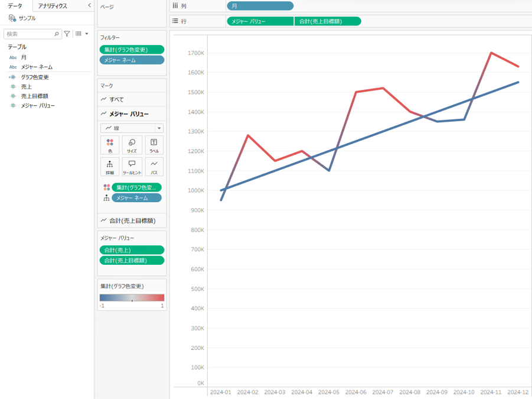Click the 詳細 (Detail) marks button
The height and width of the screenshot is (399, 532).
coord(110,167)
